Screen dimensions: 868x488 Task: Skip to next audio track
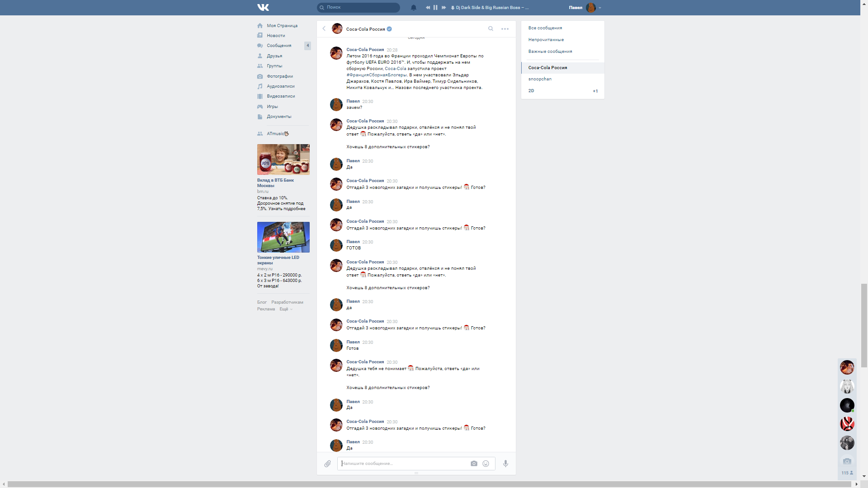click(443, 7)
